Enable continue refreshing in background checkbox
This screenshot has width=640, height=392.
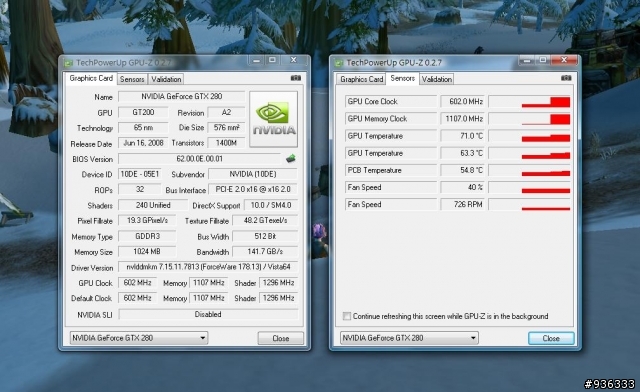347,316
